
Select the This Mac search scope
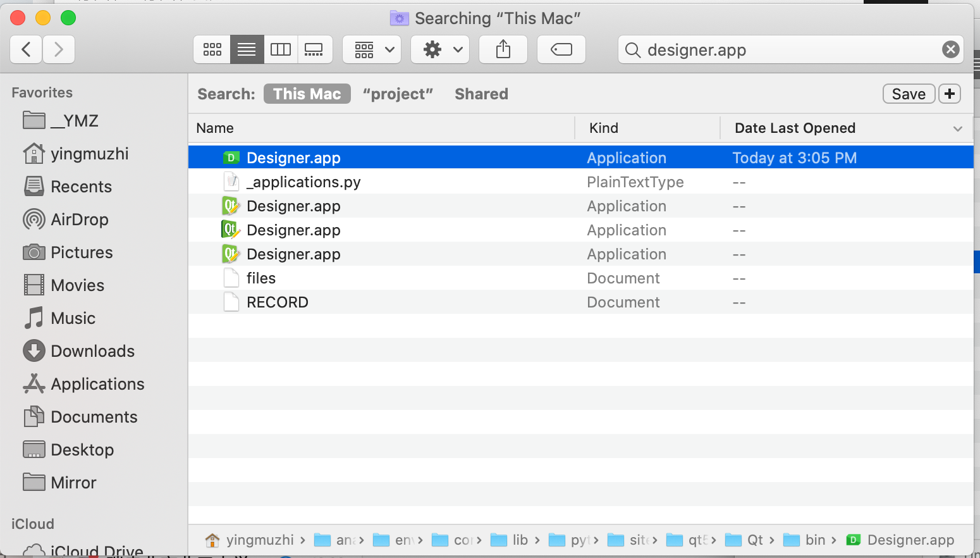[307, 94]
